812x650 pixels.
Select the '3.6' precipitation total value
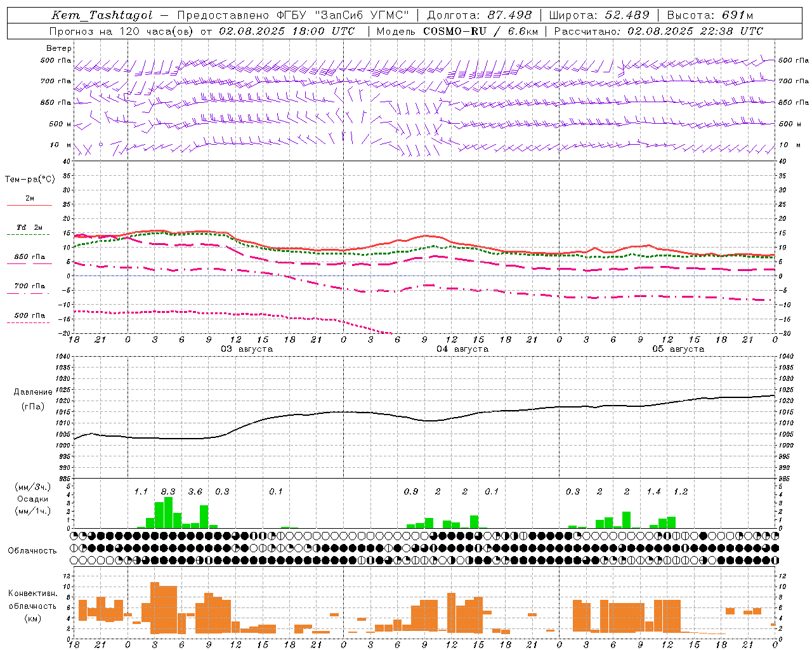tap(195, 492)
